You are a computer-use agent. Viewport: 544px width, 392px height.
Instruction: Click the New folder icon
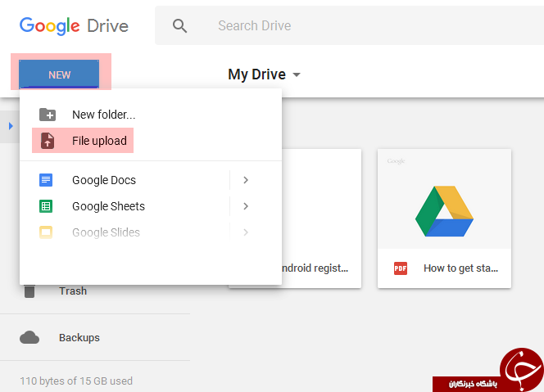pyautogui.click(x=48, y=115)
